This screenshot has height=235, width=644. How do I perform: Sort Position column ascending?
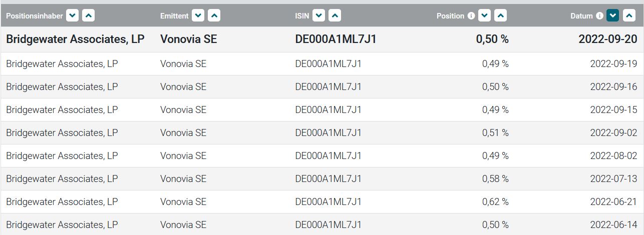(x=500, y=16)
